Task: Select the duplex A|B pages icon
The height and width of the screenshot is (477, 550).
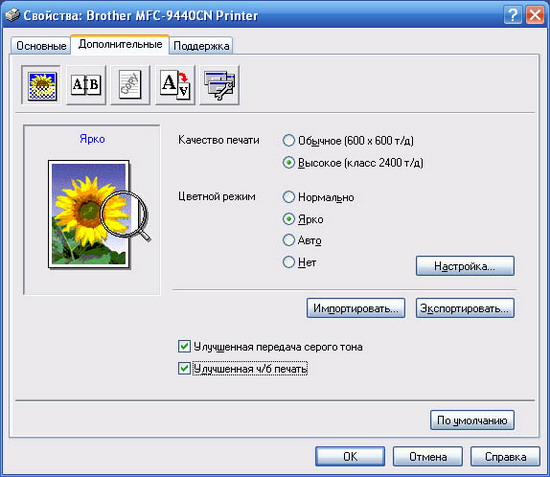Action: coord(86,85)
